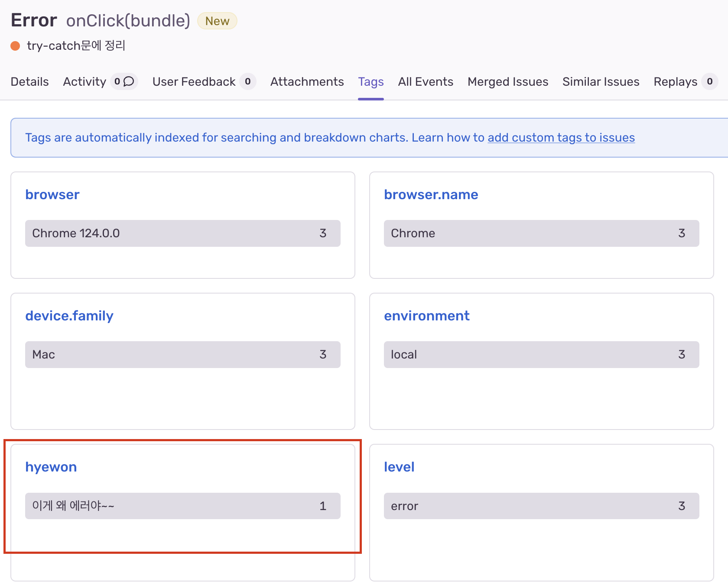Open the environment tag heading
The image size is (728, 588).
426,316
